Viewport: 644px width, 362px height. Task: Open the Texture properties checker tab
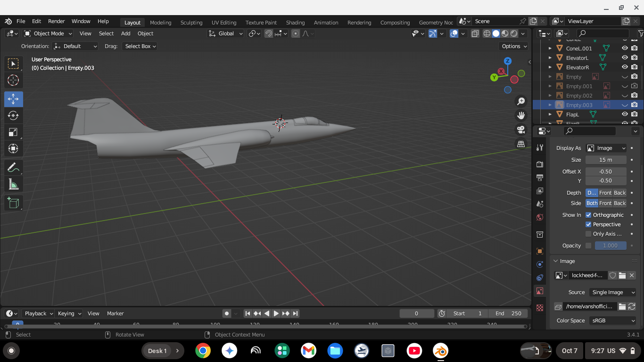[x=540, y=308]
